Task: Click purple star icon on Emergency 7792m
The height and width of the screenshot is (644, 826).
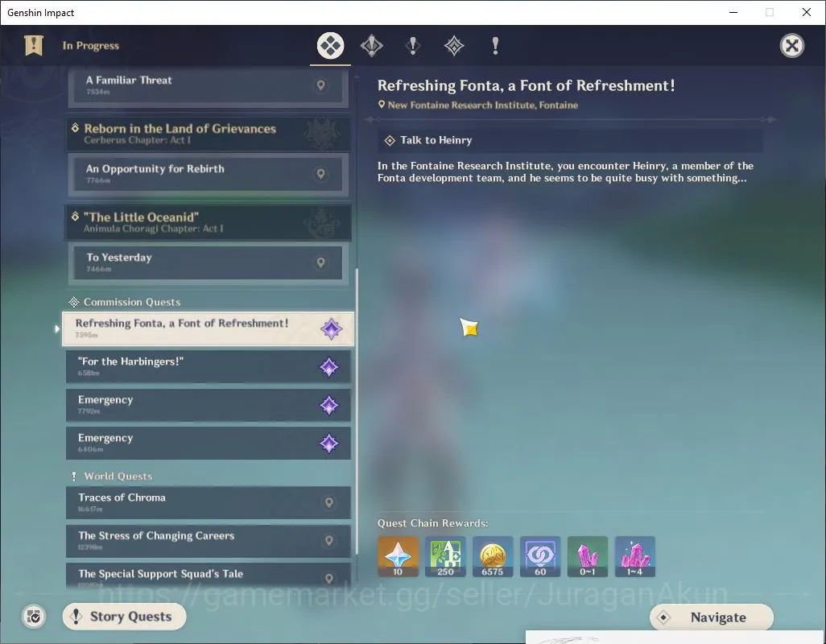Action: point(328,406)
